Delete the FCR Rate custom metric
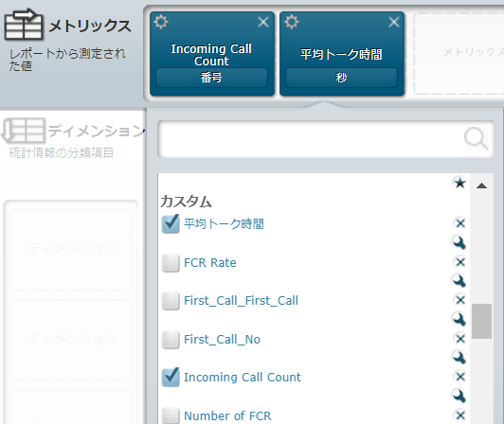This screenshot has width=504, height=424. click(x=460, y=262)
